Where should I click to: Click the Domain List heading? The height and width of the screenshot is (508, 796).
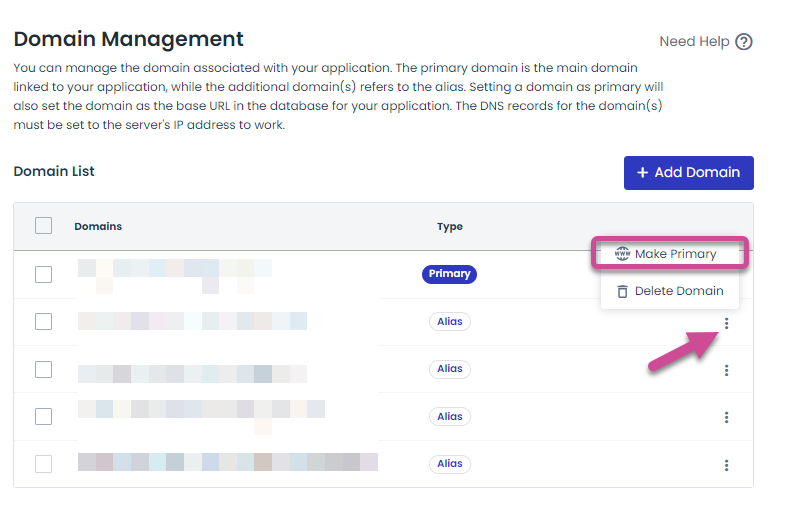pos(54,172)
